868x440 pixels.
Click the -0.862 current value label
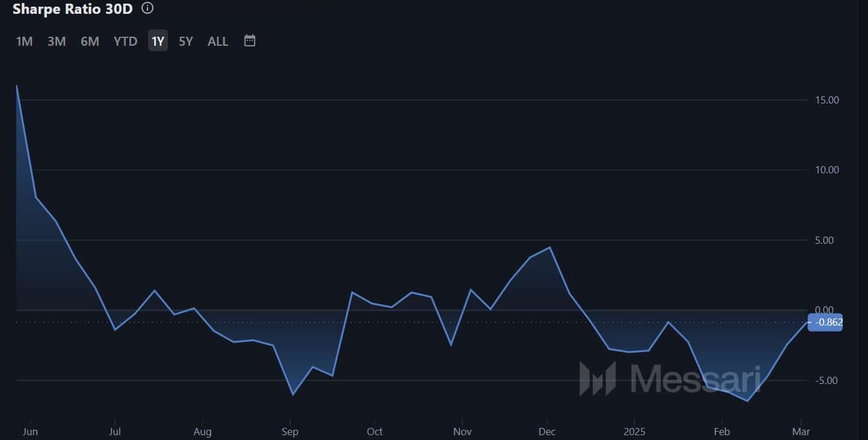pyautogui.click(x=825, y=323)
